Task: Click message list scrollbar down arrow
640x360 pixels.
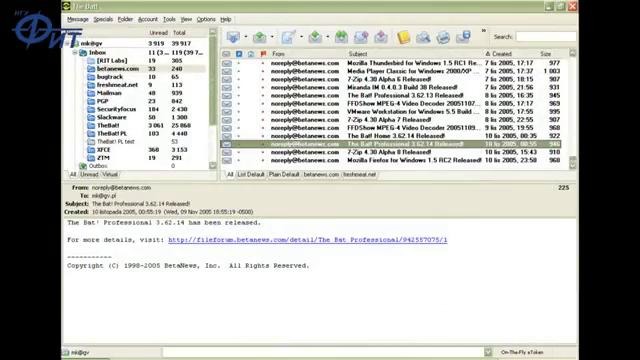Action: point(573,165)
